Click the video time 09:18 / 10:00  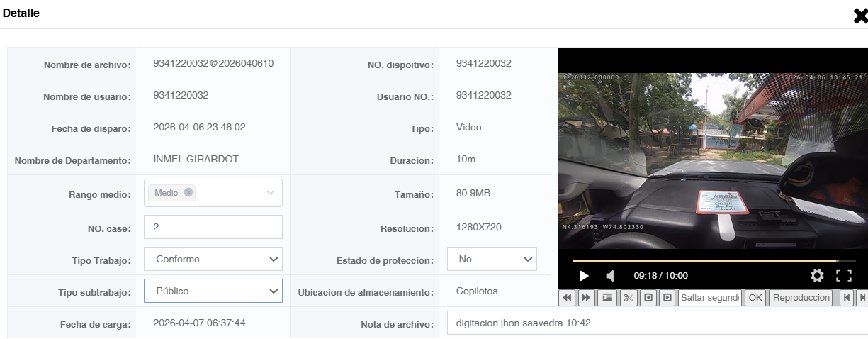[x=660, y=276]
